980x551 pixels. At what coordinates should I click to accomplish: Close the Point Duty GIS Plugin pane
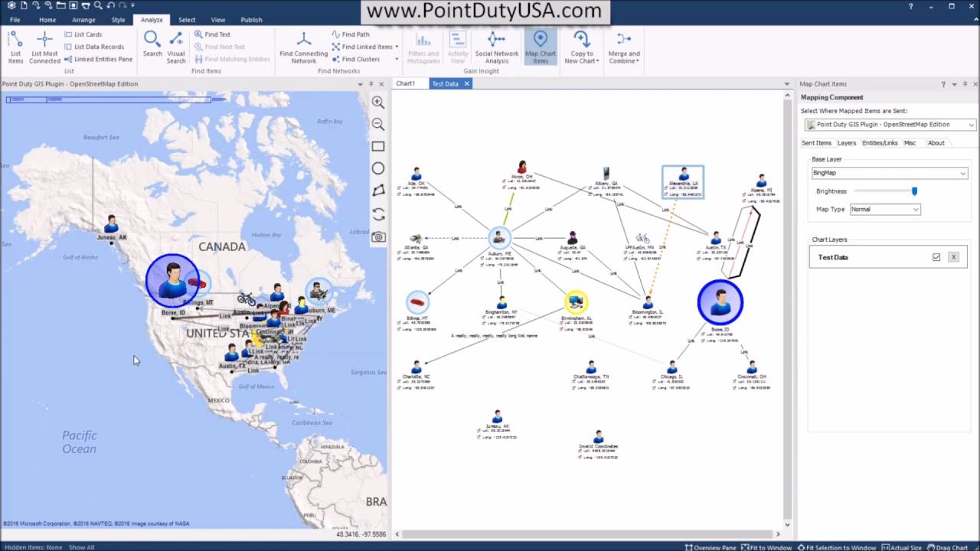click(381, 84)
